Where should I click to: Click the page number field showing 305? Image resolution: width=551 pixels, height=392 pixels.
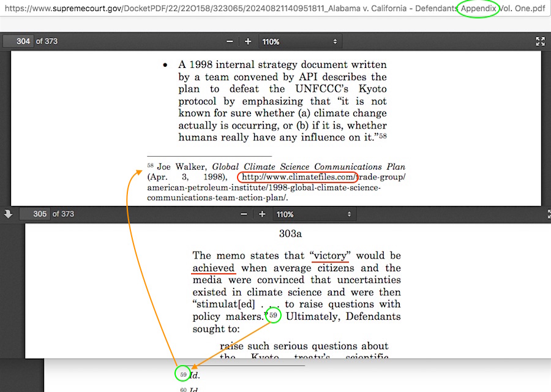[34, 214]
